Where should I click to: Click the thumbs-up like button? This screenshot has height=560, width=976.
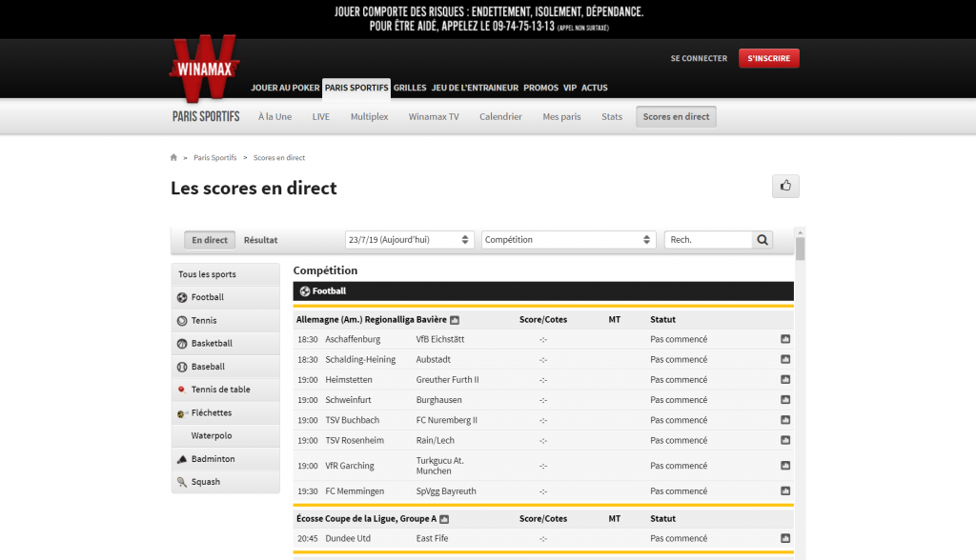785,186
